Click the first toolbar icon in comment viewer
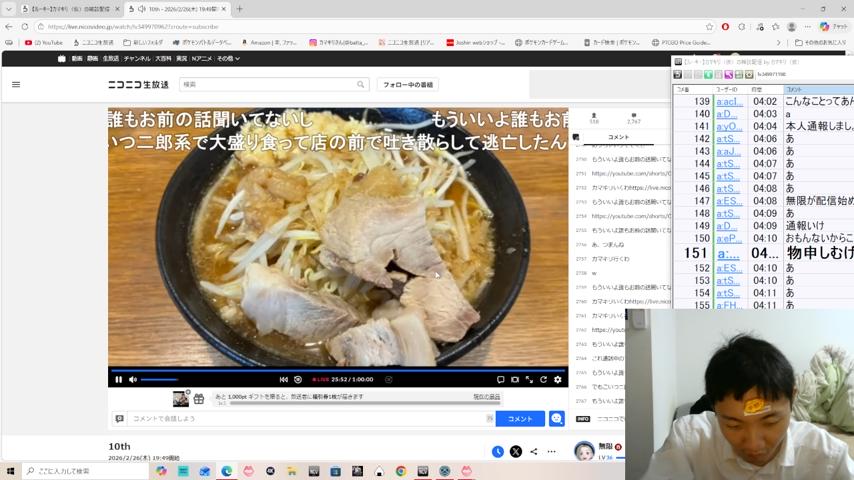The width and height of the screenshot is (854, 480). [678, 75]
